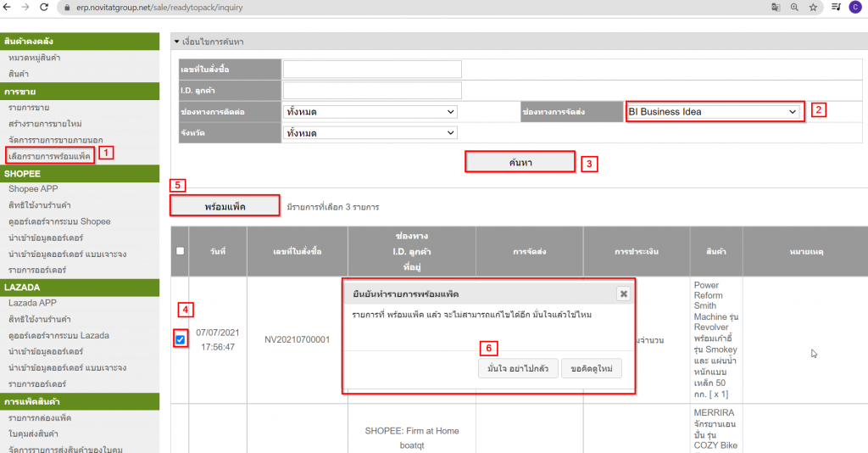Click the order number input field
This screenshot has width=868, height=453.
point(372,69)
